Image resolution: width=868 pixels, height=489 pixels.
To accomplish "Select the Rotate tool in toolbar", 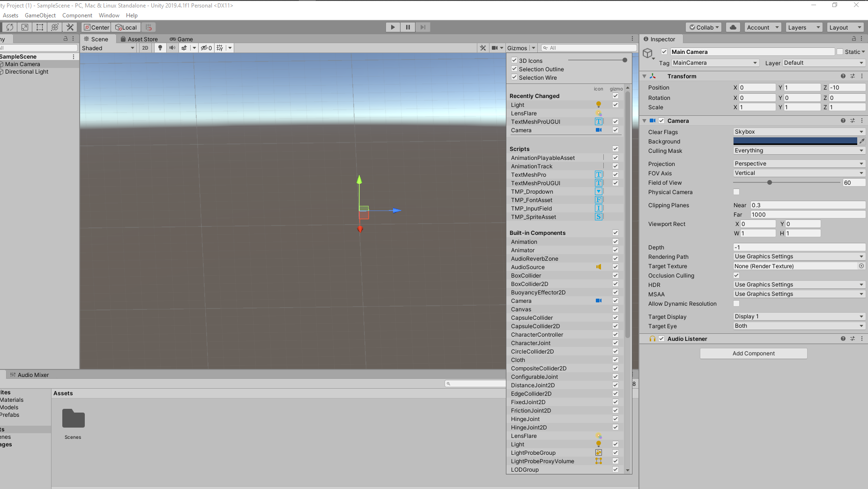I will pos(10,27).
